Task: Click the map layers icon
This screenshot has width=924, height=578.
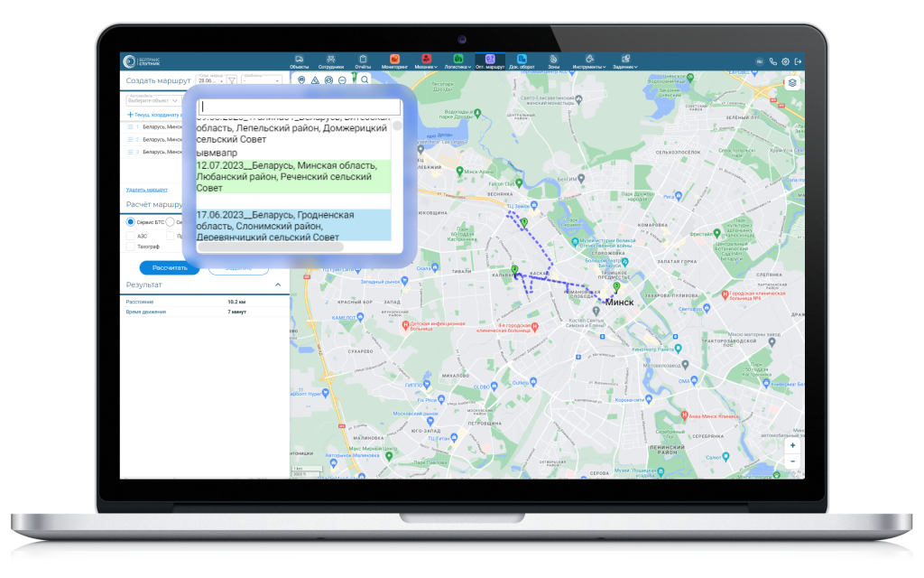Action: click(791, 83)
